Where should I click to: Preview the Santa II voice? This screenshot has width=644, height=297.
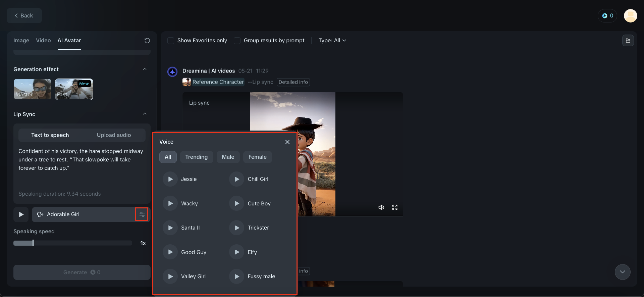tap(170, 228)
